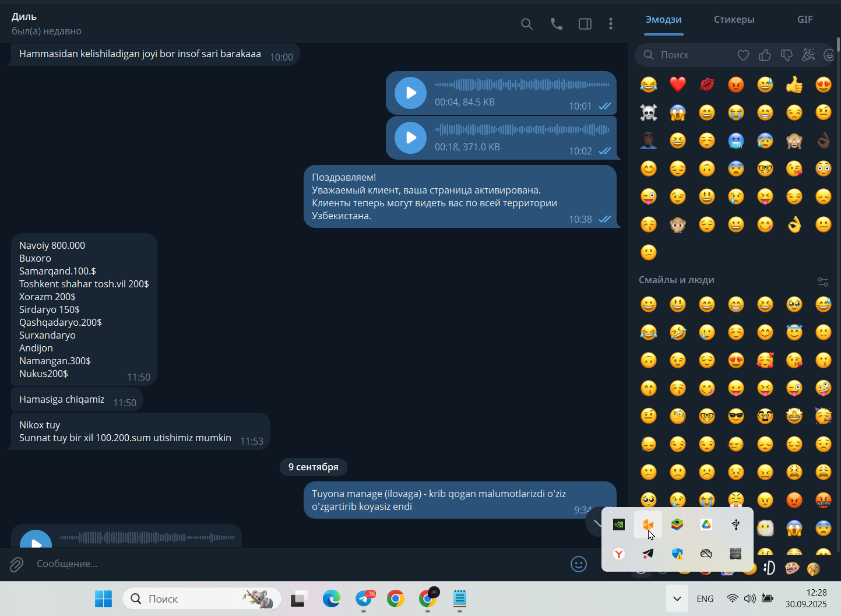Click the Сообщение message input field
The image size is (841, 616).
pyautogui.click(x=297, y=564)
